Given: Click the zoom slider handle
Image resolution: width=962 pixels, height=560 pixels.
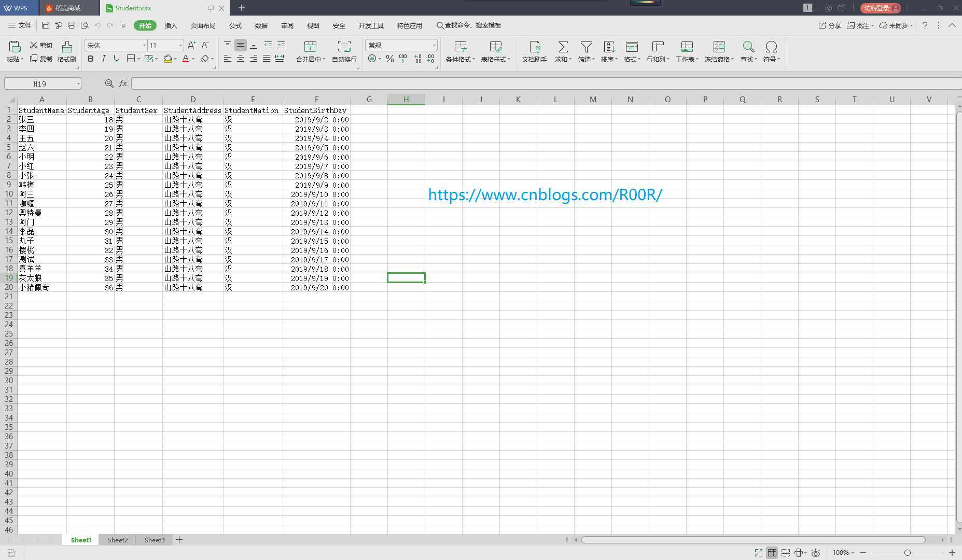Looking at the screenshot, I should [907, 553].
